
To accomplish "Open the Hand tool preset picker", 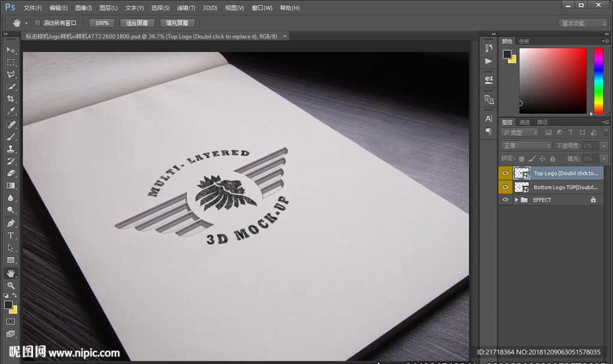I will 26,23.
